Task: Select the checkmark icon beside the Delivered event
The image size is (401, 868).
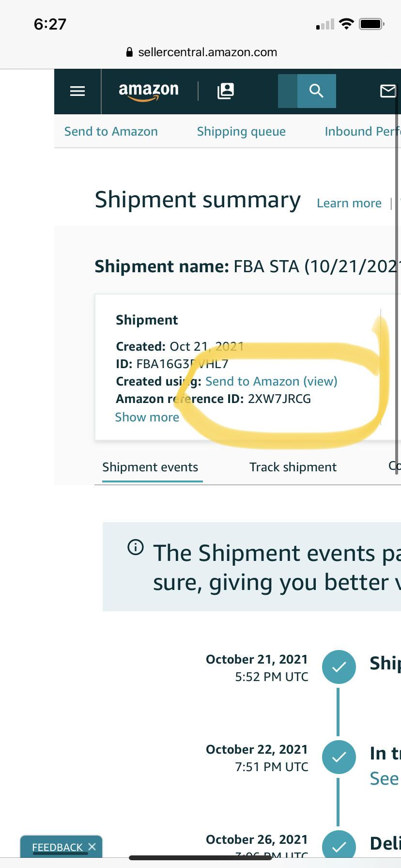Action: (339, 846)
